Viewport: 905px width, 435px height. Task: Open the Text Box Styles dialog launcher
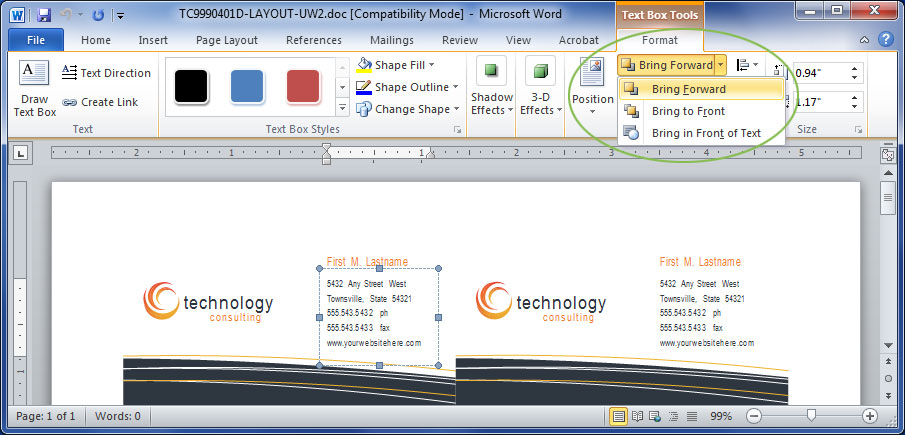point(457,130)
